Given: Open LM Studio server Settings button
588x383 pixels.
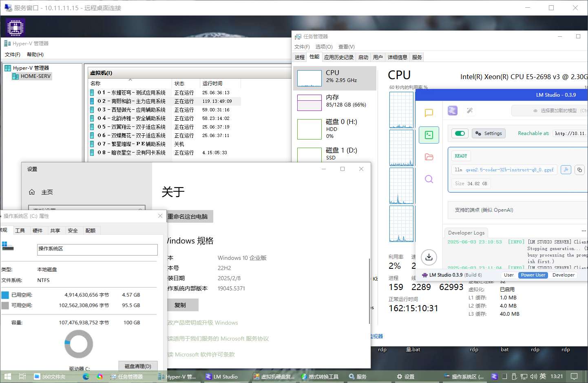Looking at the screenshot, I should click(x=489, y=133).
